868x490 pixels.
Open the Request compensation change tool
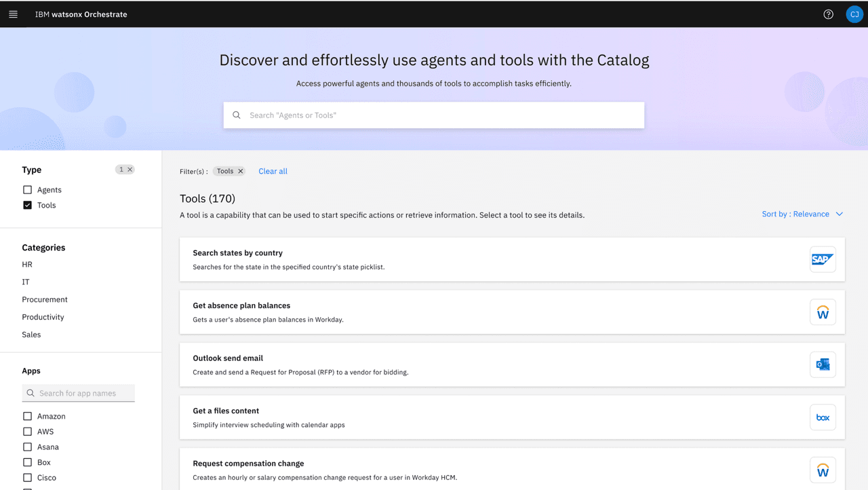pos(512,470)
